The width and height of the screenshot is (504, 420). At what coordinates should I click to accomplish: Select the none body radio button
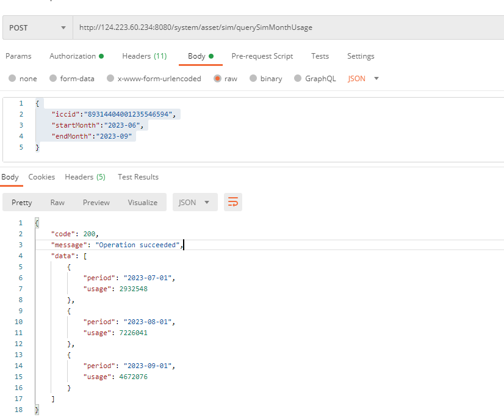click(12, 79)
